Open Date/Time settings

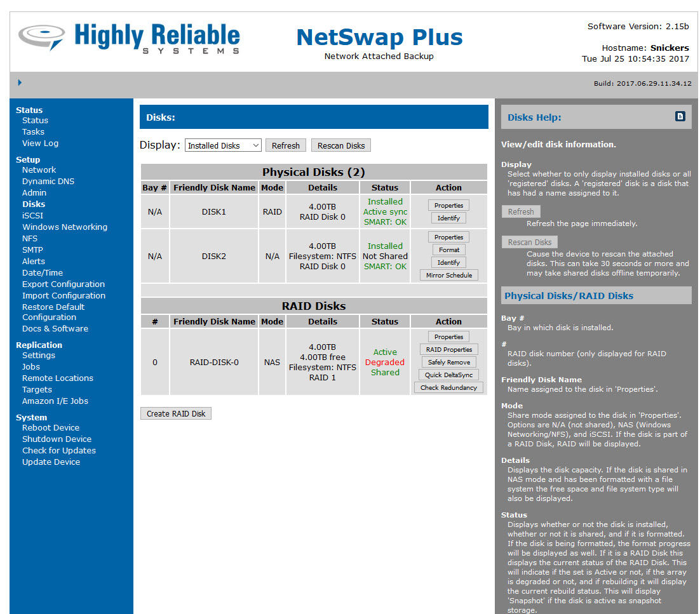coord(43,272)
